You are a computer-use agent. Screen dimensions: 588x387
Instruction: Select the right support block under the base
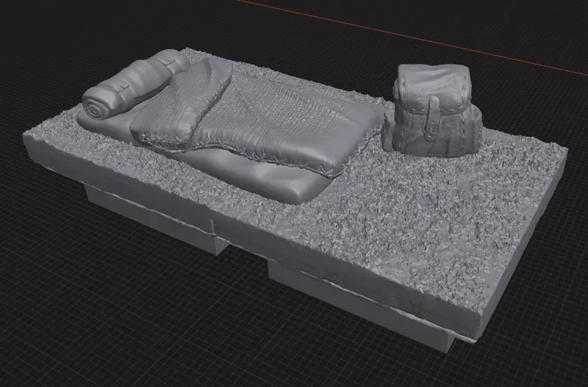click(360, 307)
